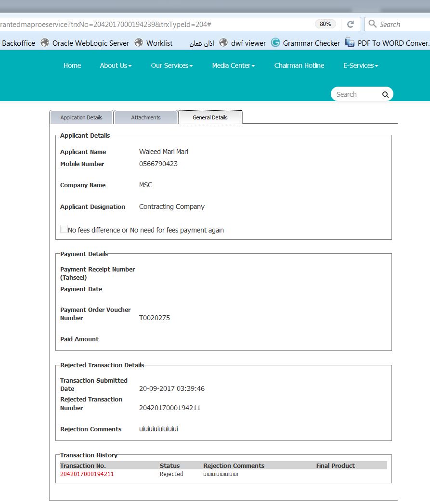The image size is (430, 504).
Task: Click the rejected transaction number in details section
Action: click(170, 408)
